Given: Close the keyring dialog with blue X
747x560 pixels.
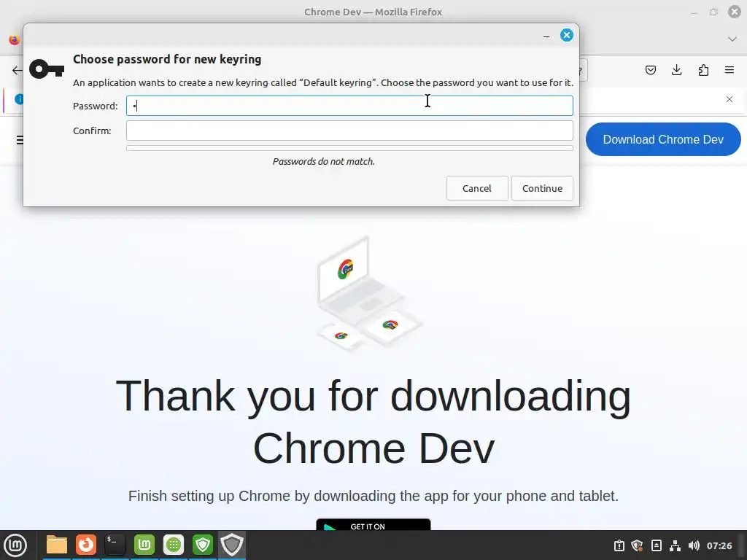Looking at the screenshot, I should pyautogui.click(x=566, y=35).
